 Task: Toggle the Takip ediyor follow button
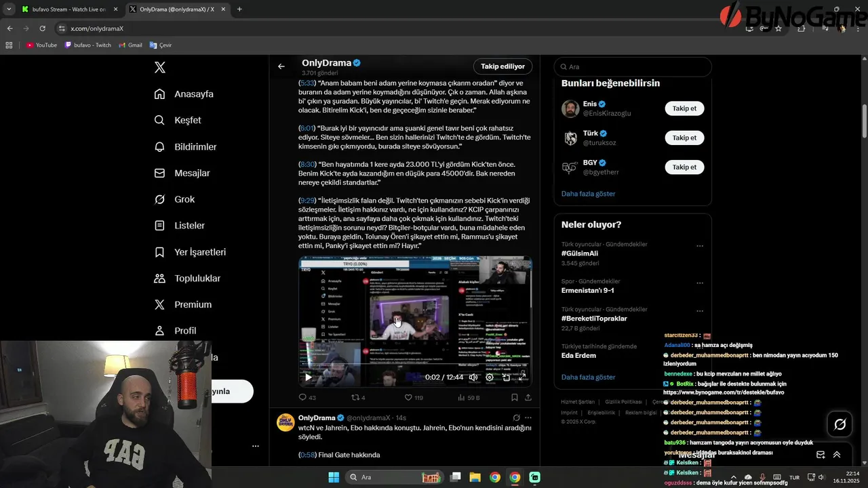click(x=502, y=66)
